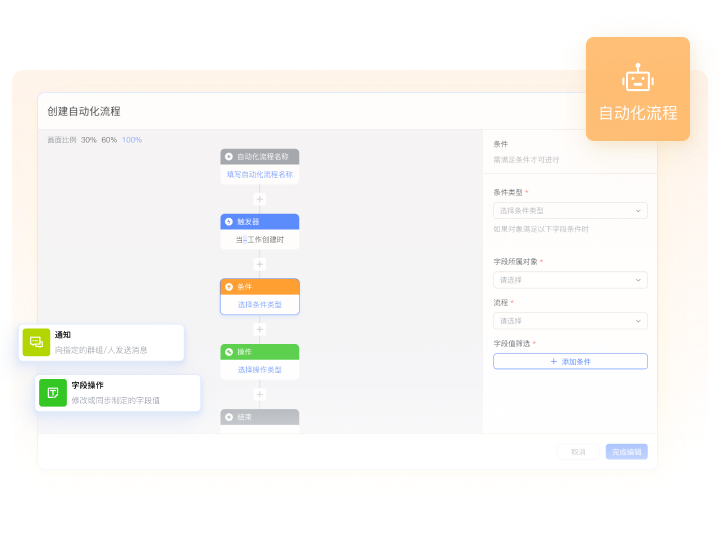720x540 pixels.
Task: Open the 字段所属对象 请选择 dropdown
Action: pyautogui.click(x=570, y=280)
